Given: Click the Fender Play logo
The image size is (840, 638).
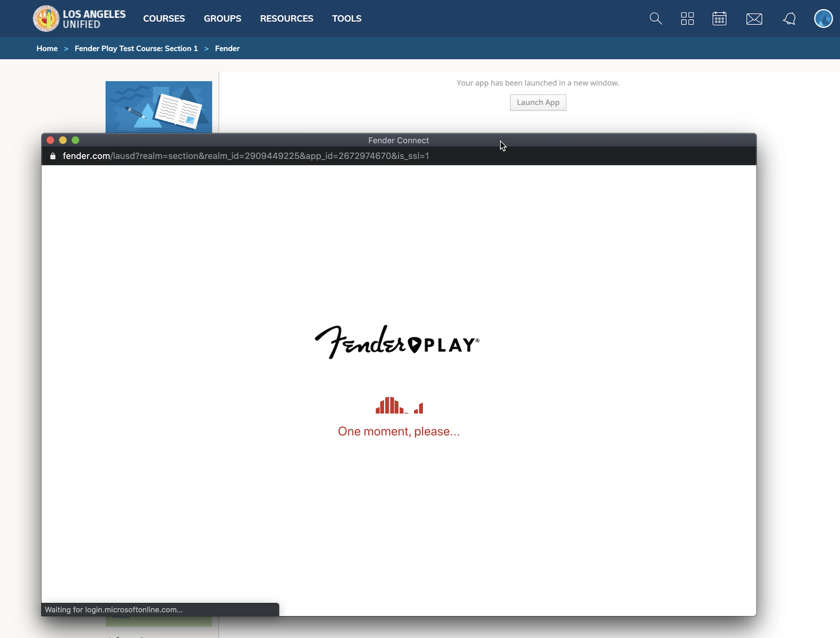Looking at the screenshot, I should [x=397, y=342].
